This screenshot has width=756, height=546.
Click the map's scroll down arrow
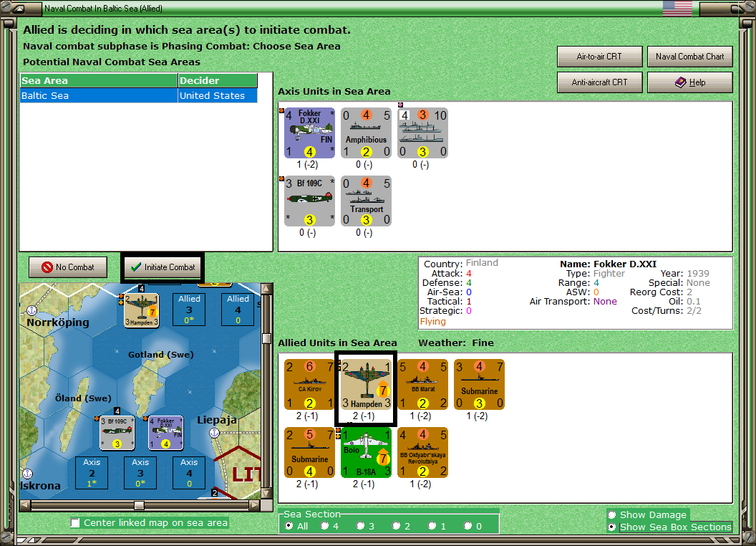[x=266, y=494]
